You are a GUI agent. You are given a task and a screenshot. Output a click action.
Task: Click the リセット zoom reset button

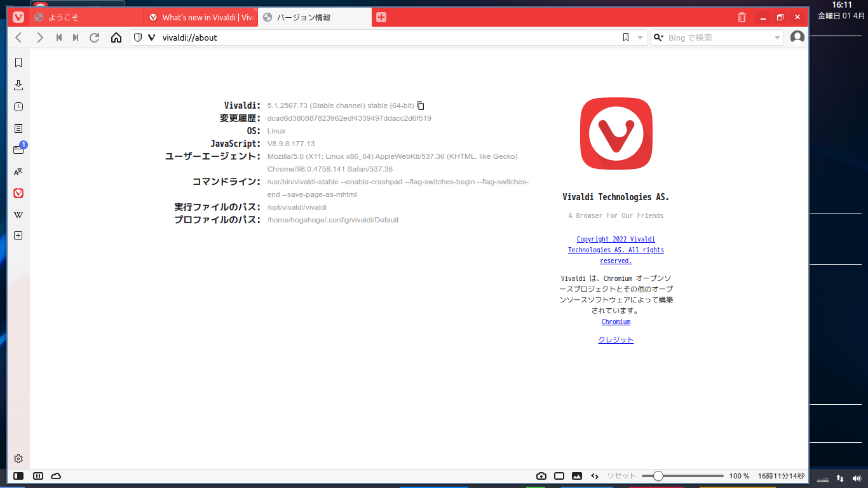point(621,476)
